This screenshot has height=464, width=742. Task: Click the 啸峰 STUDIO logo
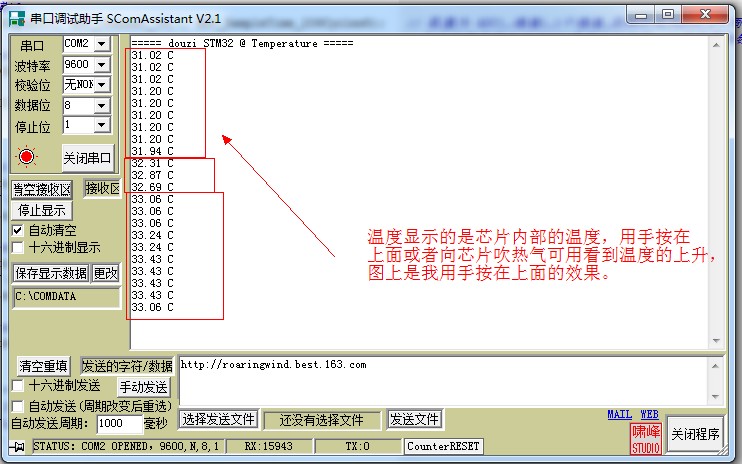646,439
